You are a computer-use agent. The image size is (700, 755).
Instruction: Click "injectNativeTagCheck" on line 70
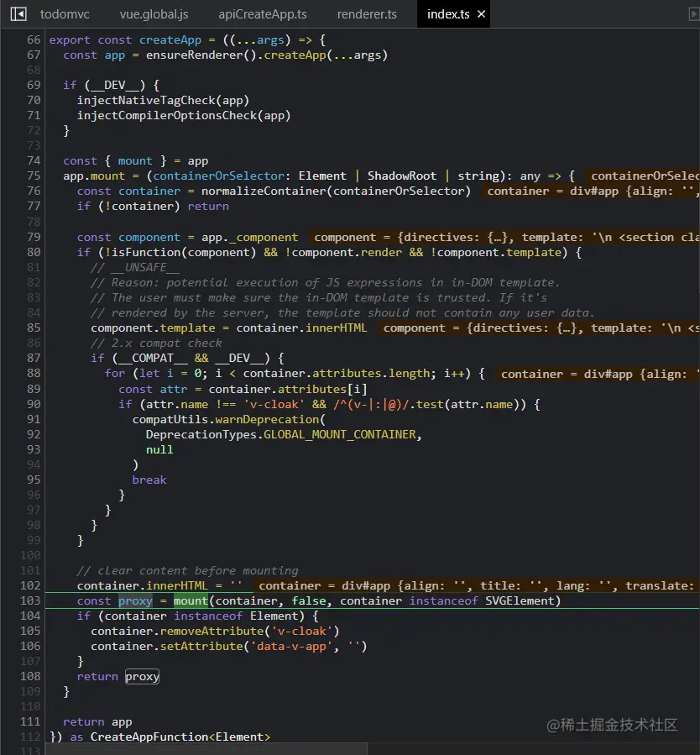[x=146, y=100]
